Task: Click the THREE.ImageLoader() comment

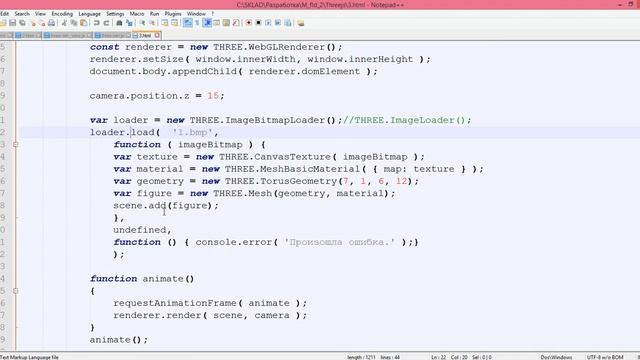Action: pos(407,120)
